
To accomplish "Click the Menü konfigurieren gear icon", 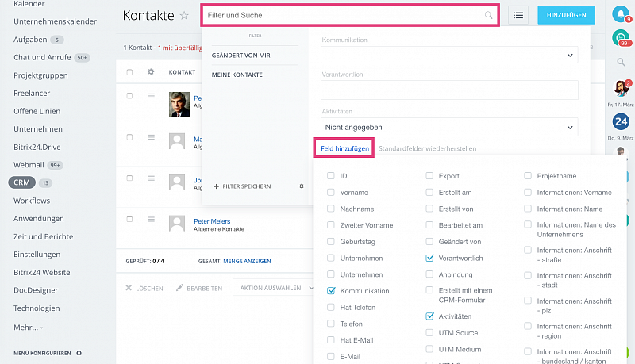I will point(79,353).
